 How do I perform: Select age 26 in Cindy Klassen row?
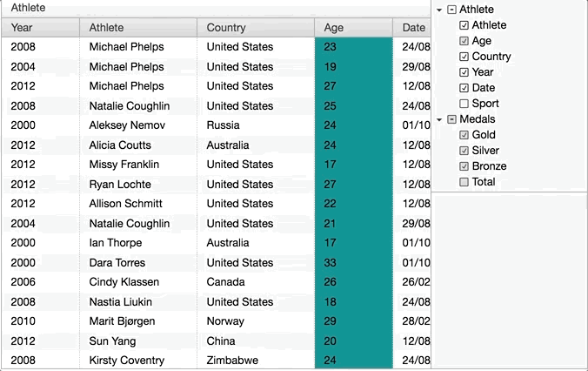[354, 282]
